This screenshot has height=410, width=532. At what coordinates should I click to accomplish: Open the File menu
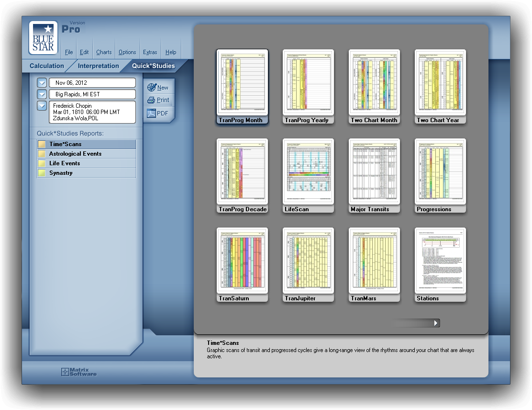(x=69, y=52)
